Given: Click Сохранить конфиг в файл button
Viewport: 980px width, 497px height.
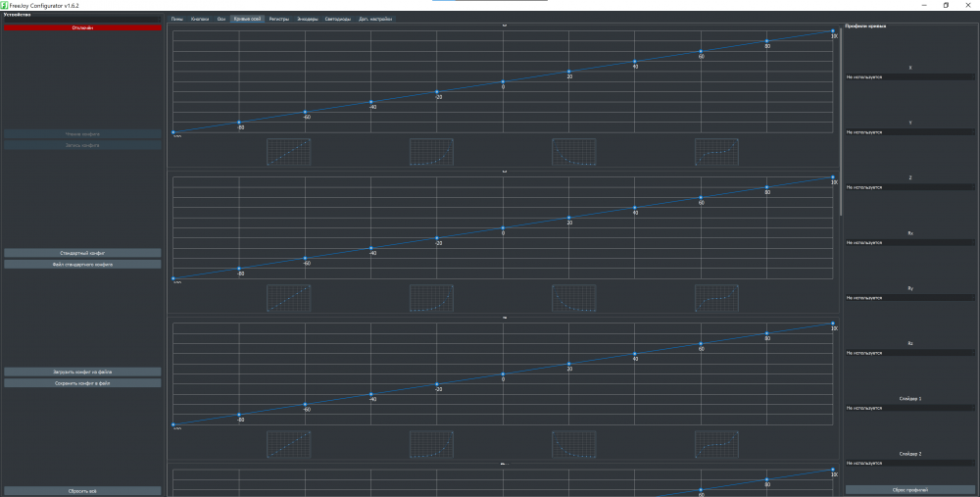Looking at the screenshot, I should coord(82,383).
